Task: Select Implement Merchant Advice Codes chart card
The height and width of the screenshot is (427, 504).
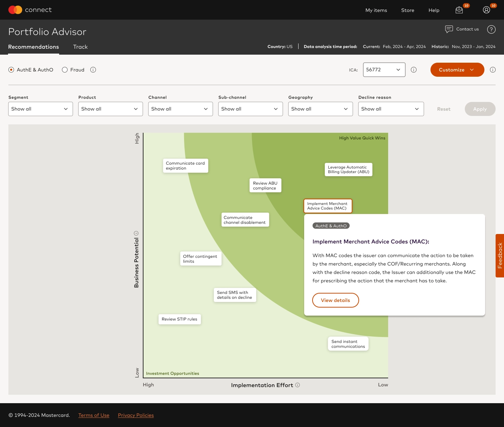Action: tap(328, 206)
